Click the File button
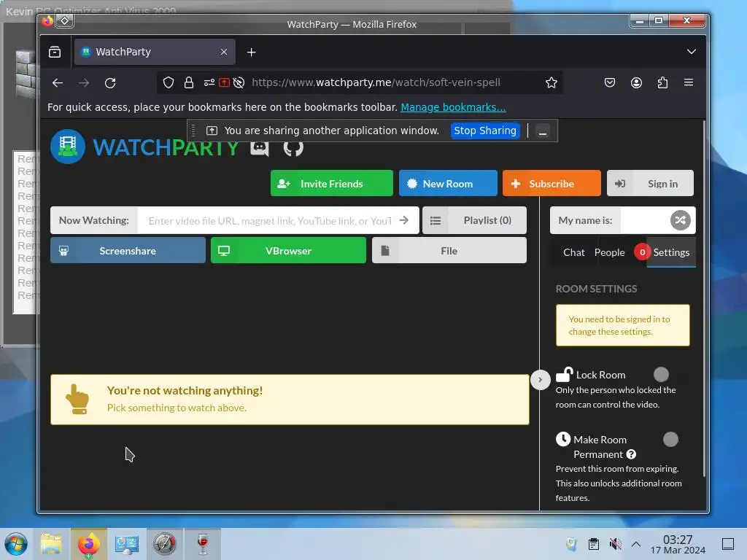 pyautogui.click(x=449, y=251)
